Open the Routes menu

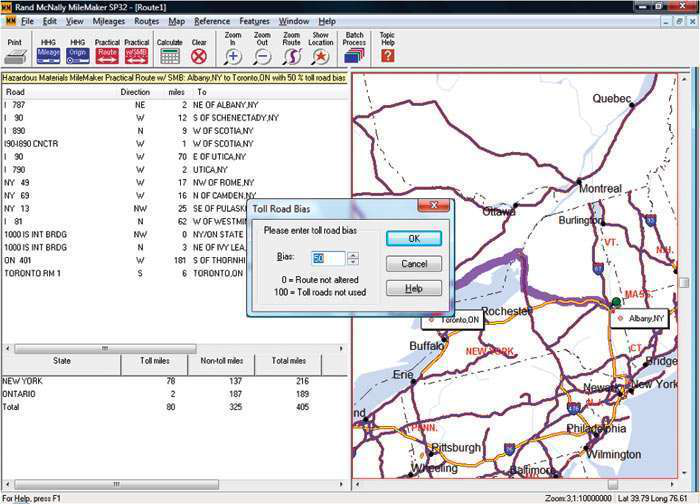[146, 21]
